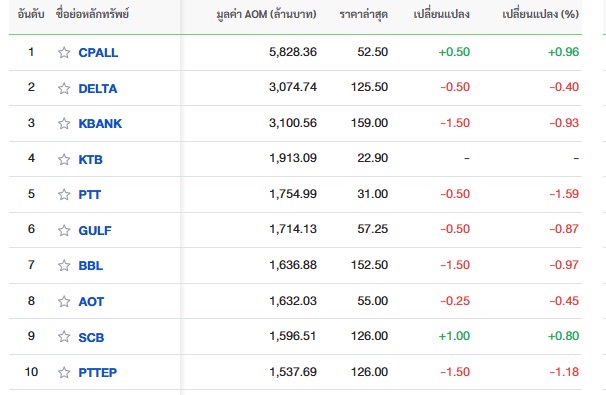Click the star icon beside BBL
The width and height of the screenshot is (606, 395).
point(64,266)
